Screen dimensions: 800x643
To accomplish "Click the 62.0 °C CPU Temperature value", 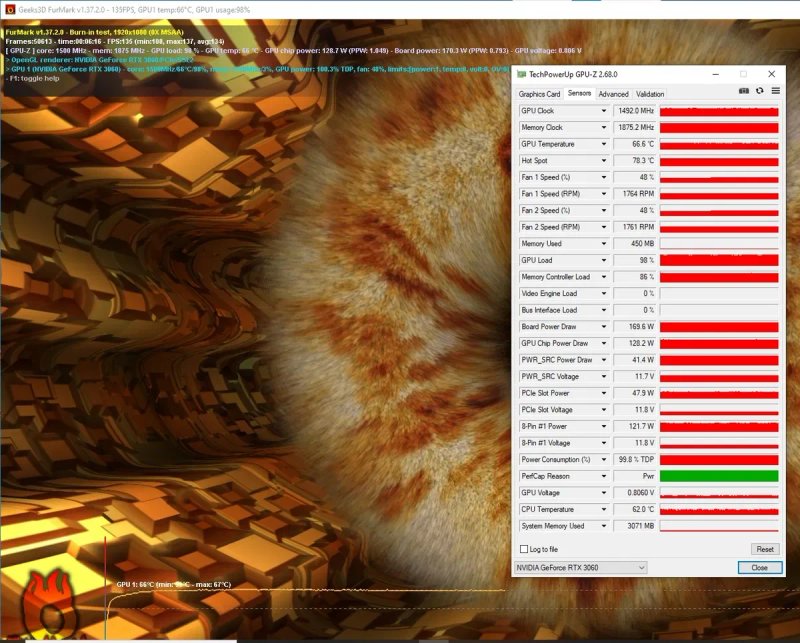I will pyautogui.click(x=635, y=509).
